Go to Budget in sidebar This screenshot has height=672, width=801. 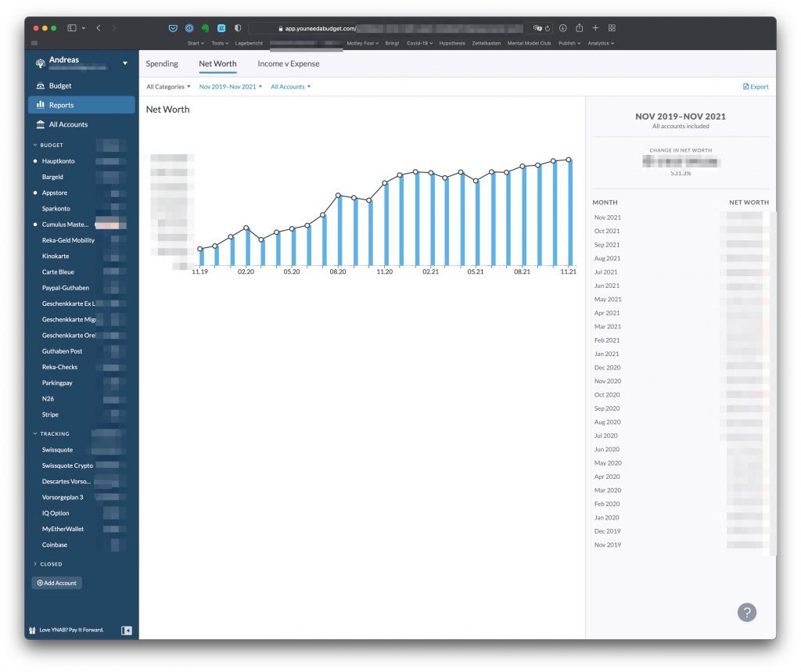[81, 86]
